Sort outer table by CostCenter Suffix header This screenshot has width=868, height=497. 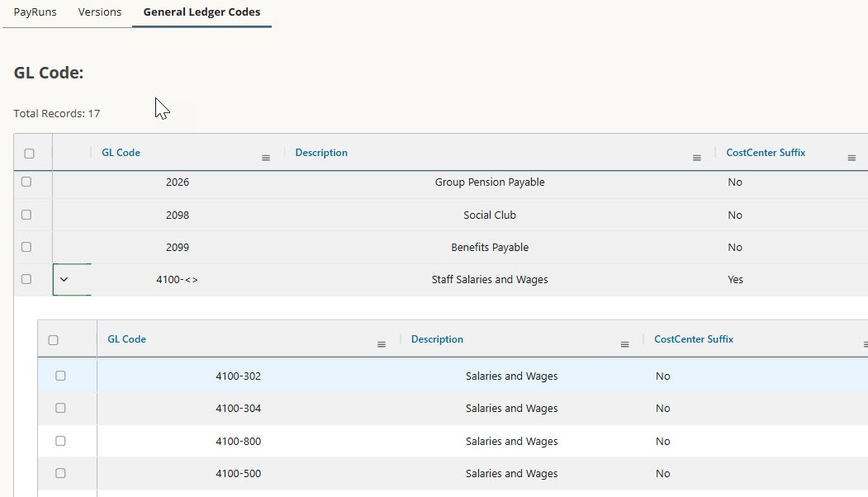pos(766,153)
